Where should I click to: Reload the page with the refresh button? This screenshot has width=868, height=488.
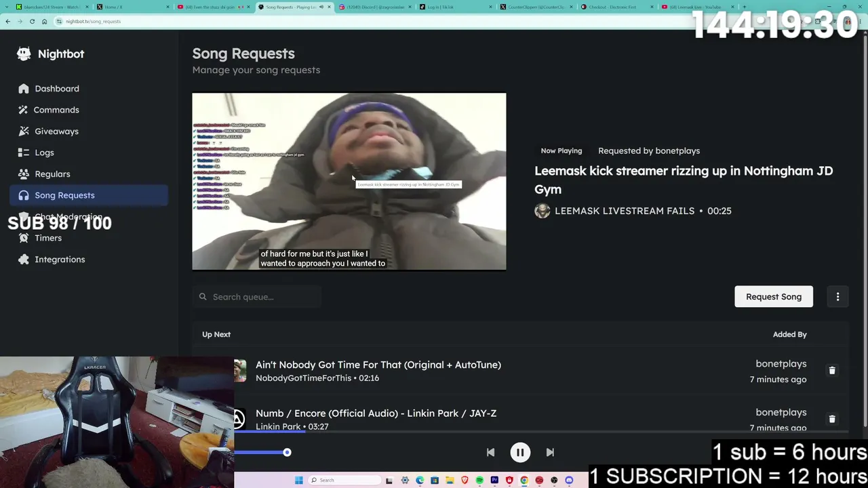tap(32, 21)
